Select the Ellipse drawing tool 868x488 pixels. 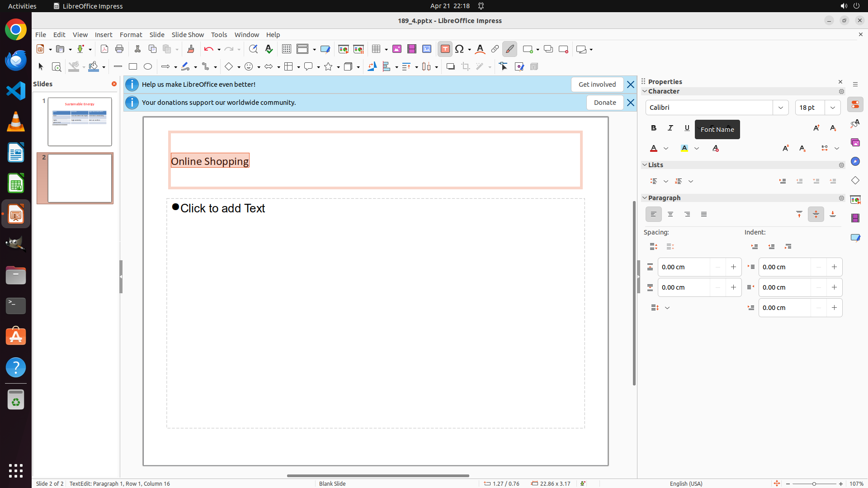[148, 67]
